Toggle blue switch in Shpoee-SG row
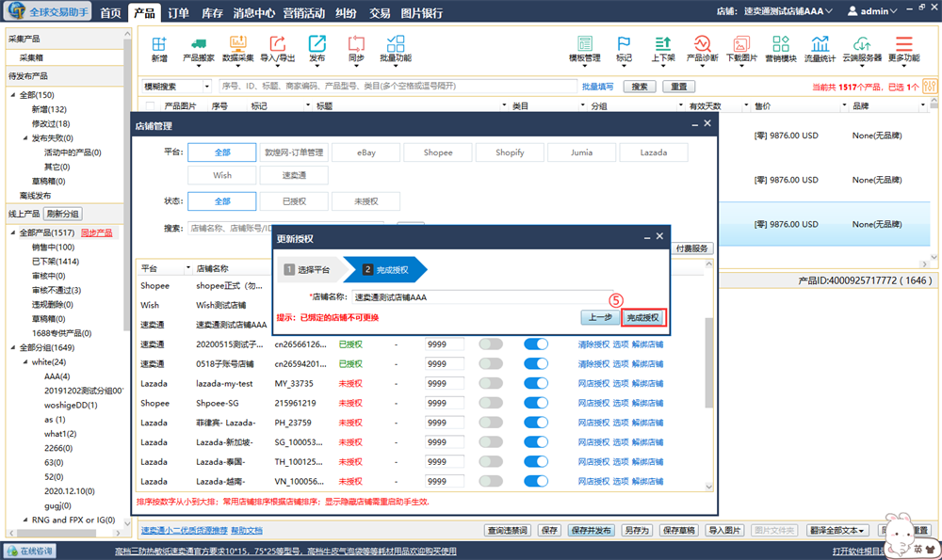Viewport: 942px width, 560px height. [x=536, y=403]
